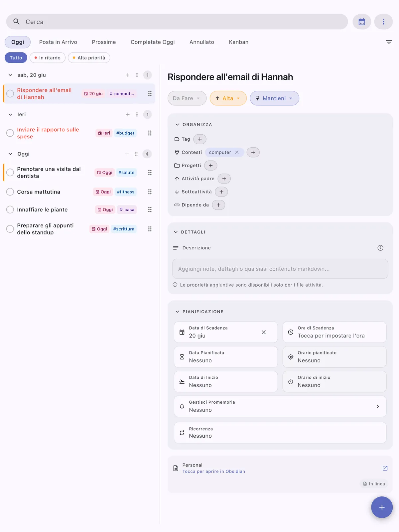Remove the computer context chip
The height and width of the screenshot is (532, 399).
[237, 152]
